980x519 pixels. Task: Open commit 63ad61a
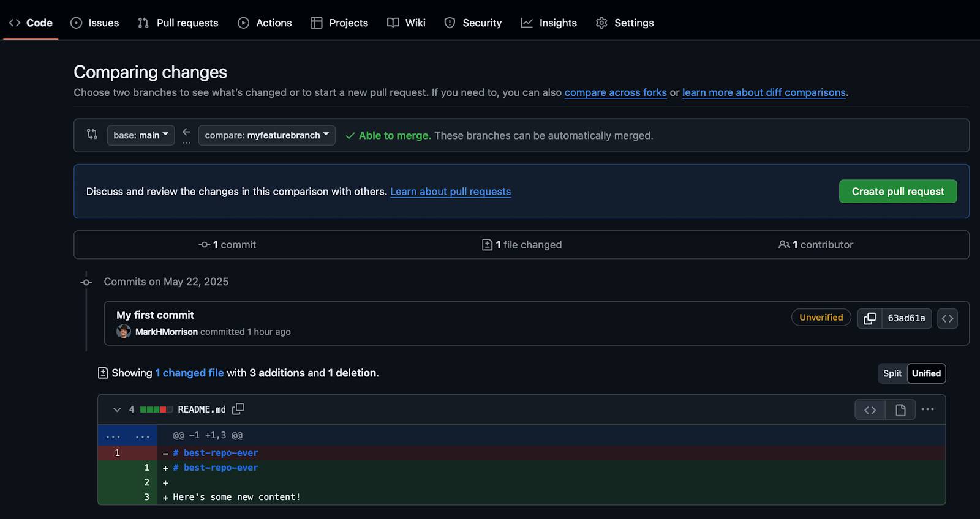click(x=907, y=318)
